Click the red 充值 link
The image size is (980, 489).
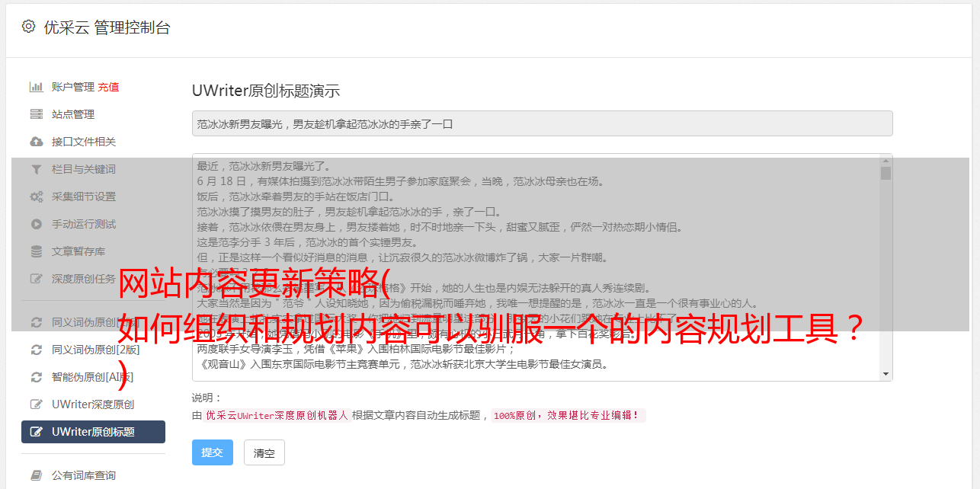coord(108,87)
